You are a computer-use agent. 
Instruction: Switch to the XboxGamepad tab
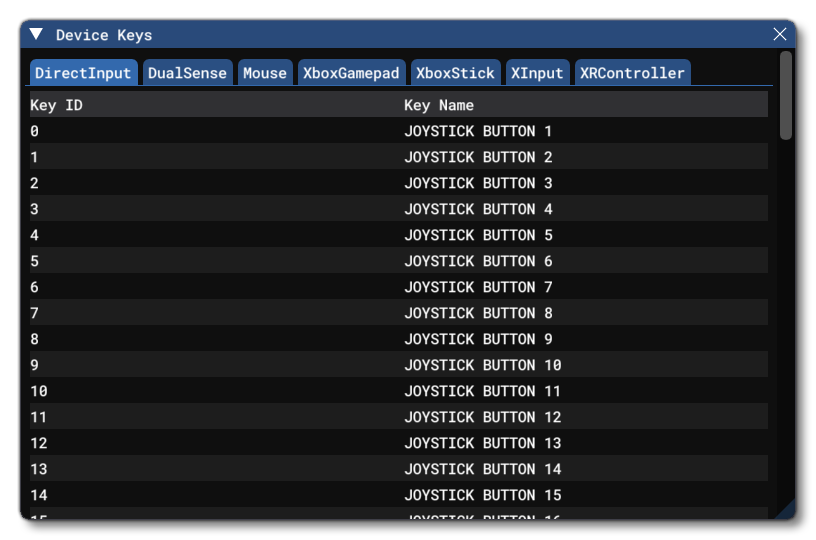tap(351, 73)
